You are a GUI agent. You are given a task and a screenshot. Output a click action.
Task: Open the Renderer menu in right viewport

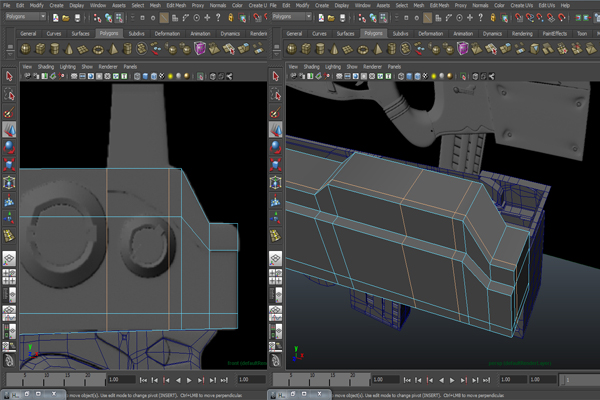(x=372, y=67)
